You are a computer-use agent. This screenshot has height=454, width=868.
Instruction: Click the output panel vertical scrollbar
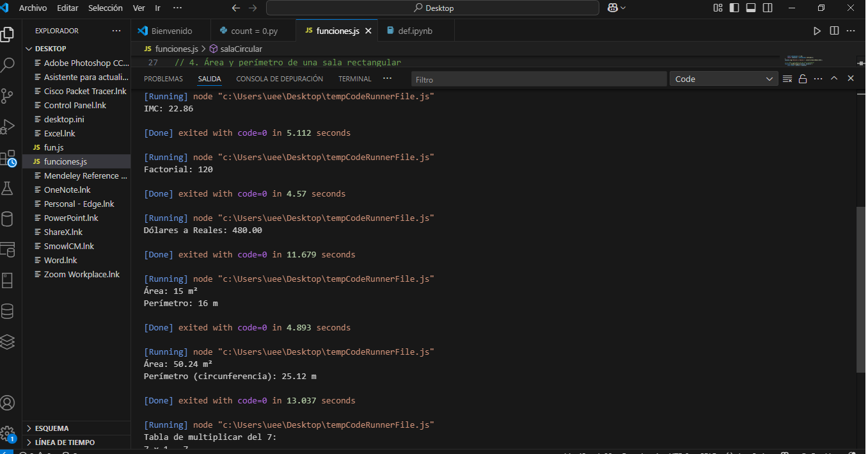860,289
